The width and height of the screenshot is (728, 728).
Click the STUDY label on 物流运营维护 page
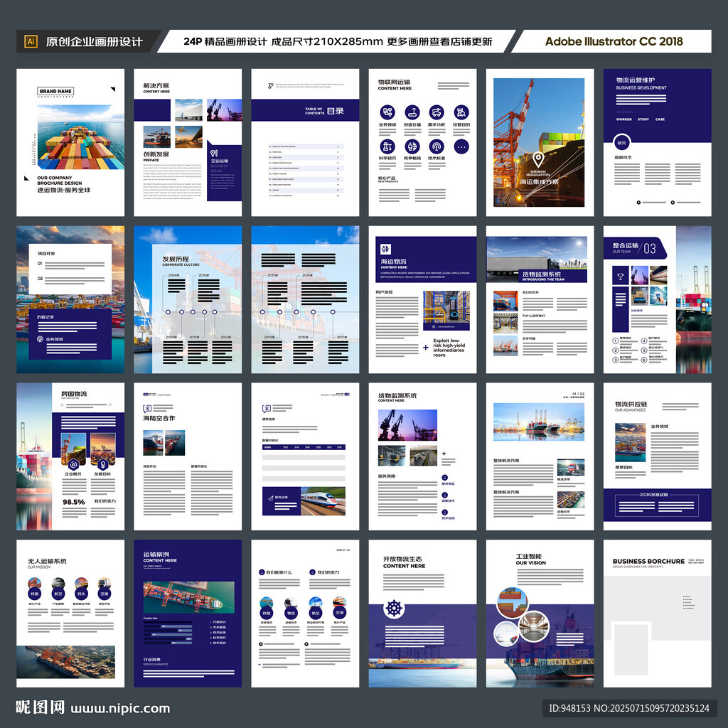pyautogui.click(x=643, y=119)
